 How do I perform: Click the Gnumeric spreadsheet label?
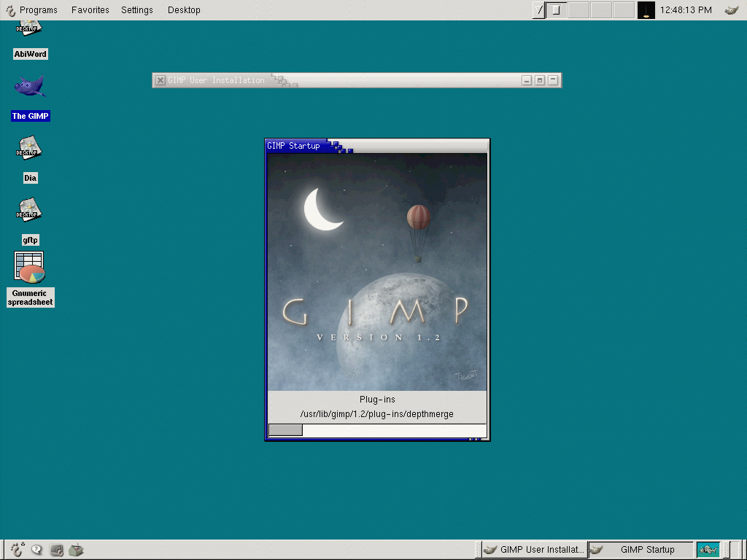pyautogui.click(x=30, y=297)
